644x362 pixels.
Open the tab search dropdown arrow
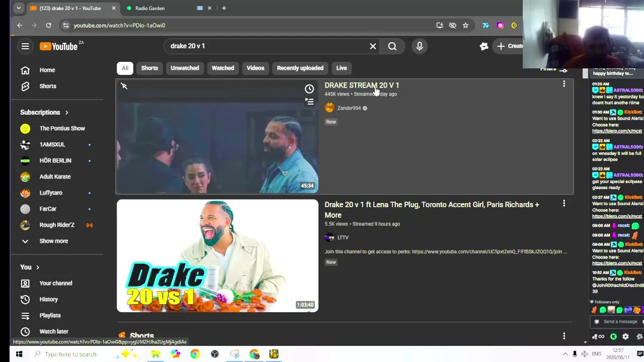[19, 8]
